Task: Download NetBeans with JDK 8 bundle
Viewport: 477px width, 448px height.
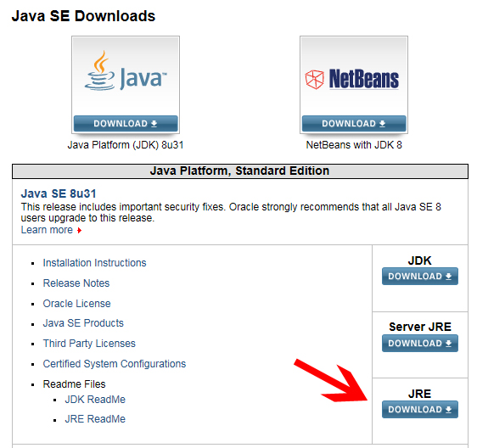Action: [x=354, y=124]
